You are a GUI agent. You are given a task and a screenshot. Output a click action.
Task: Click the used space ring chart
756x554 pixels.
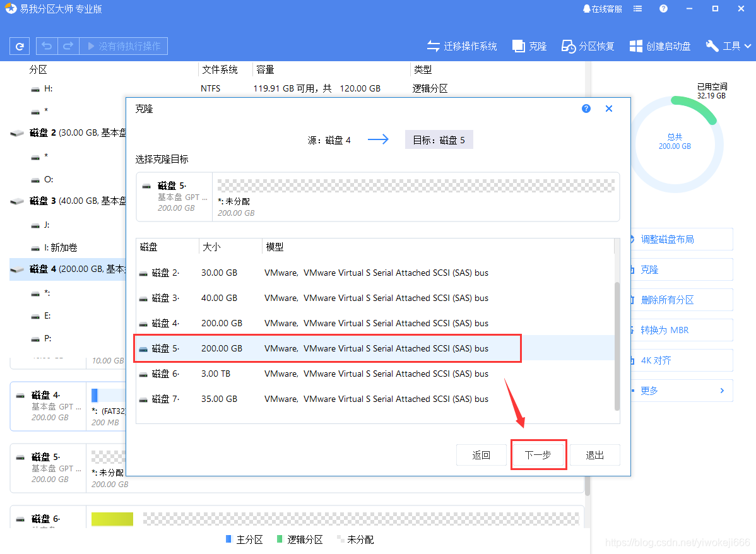[675, 144]
